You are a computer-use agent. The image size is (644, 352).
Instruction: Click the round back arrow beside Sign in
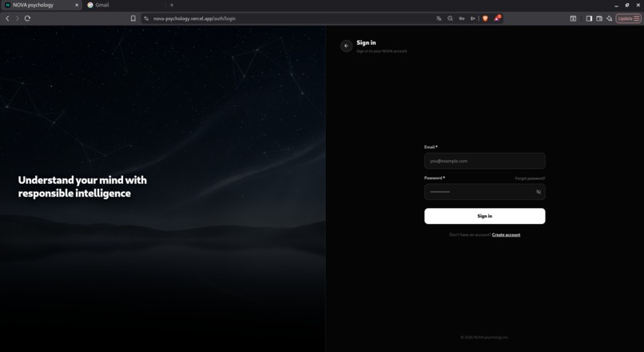click(346, 46)
